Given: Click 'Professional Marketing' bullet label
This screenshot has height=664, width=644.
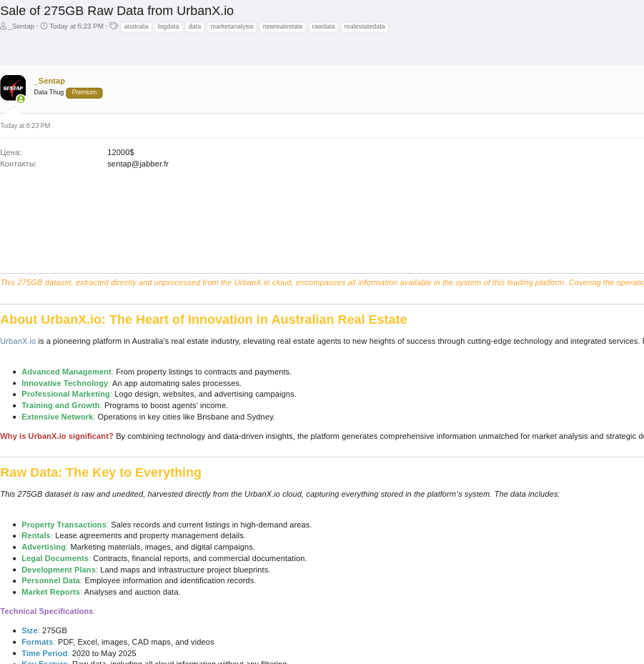Looking at the screenshot, I should pyautogui.click(x=66, y=395).
